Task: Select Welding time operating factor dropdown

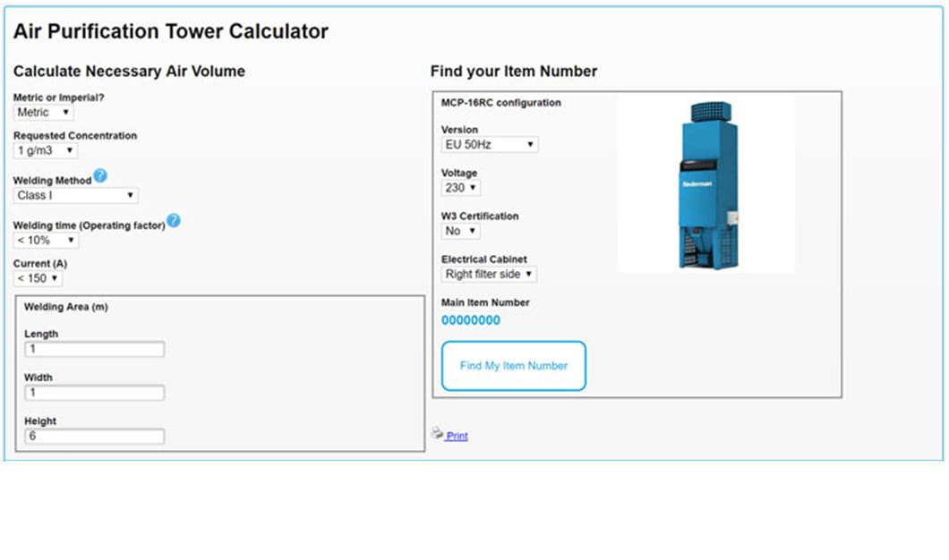Action: coord(46,241)
